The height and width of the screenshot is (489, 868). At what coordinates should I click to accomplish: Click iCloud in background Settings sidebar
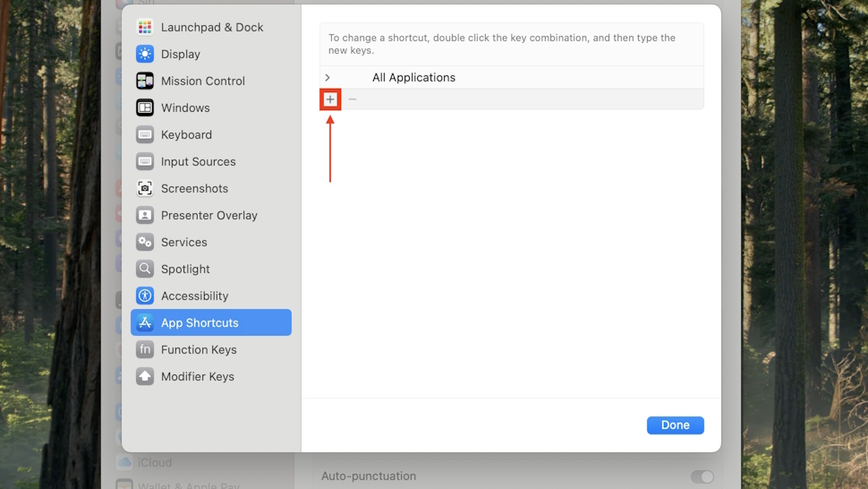pos(155,462)
